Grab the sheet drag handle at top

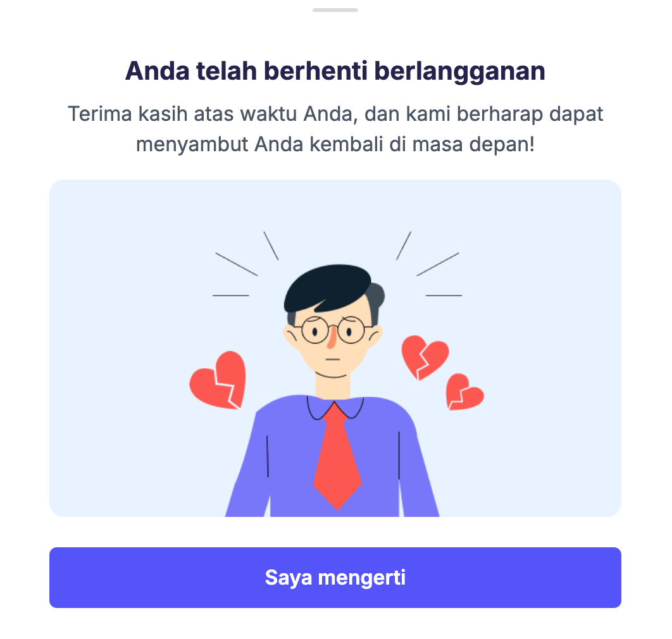click(x=335, y=10)
